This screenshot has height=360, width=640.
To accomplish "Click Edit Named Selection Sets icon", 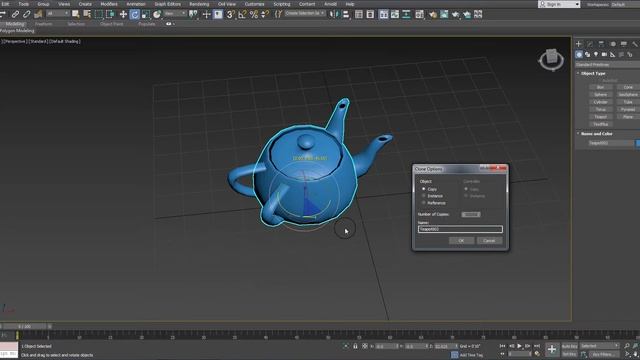I will [x=278, y=14].
